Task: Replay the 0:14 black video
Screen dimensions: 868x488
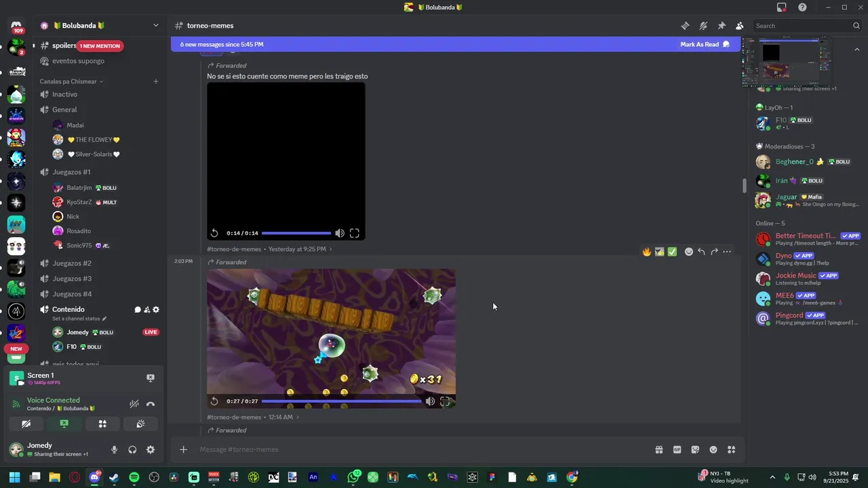Action: click(x=214, y=233)
